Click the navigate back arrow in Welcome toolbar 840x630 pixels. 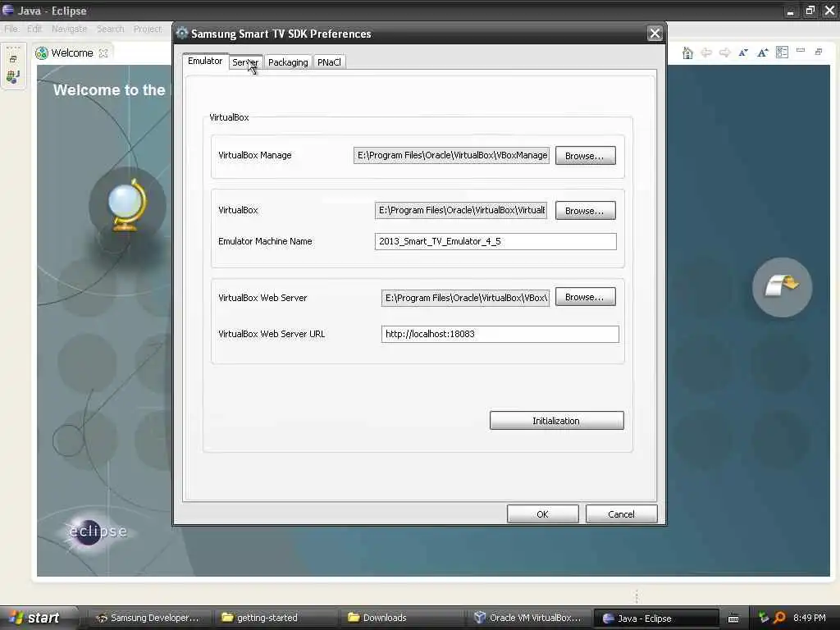[706, 52]
